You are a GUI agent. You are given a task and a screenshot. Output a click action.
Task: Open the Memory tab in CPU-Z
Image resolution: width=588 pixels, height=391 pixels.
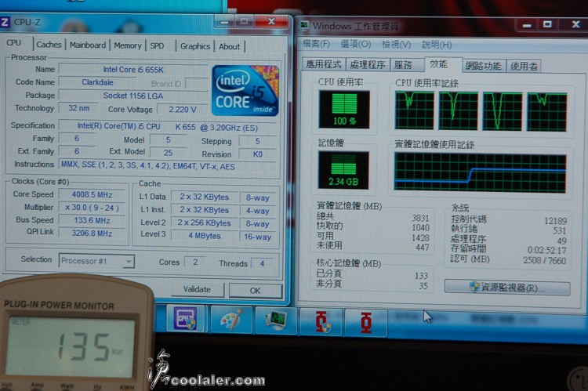click(x=128, y=45)
